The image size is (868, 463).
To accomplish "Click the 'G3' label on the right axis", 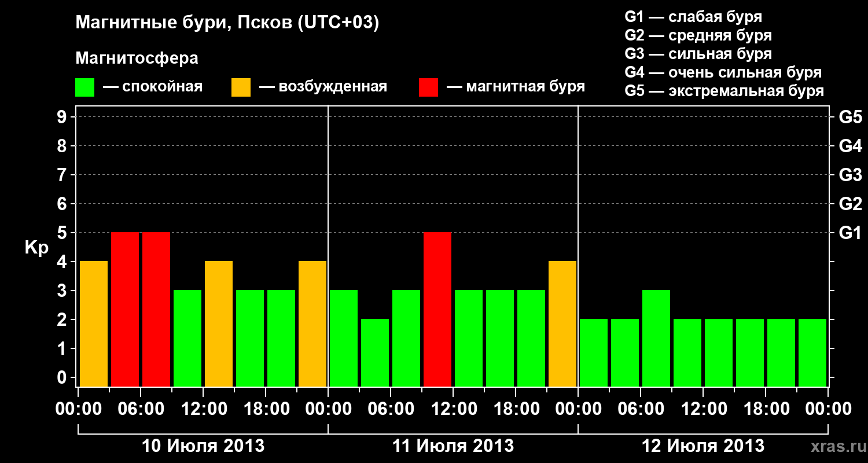I will coord(851,175).
